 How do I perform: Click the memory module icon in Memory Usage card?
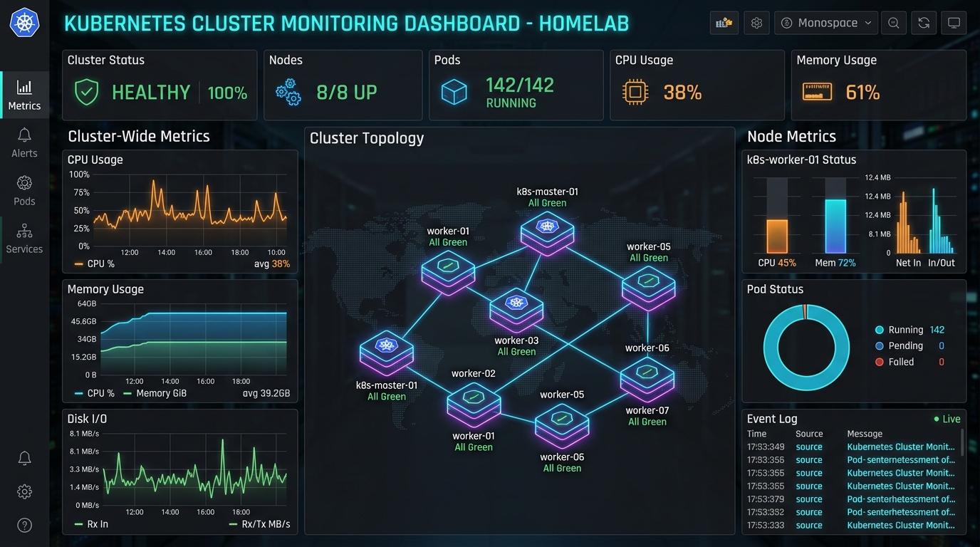(x=816, y=93)
